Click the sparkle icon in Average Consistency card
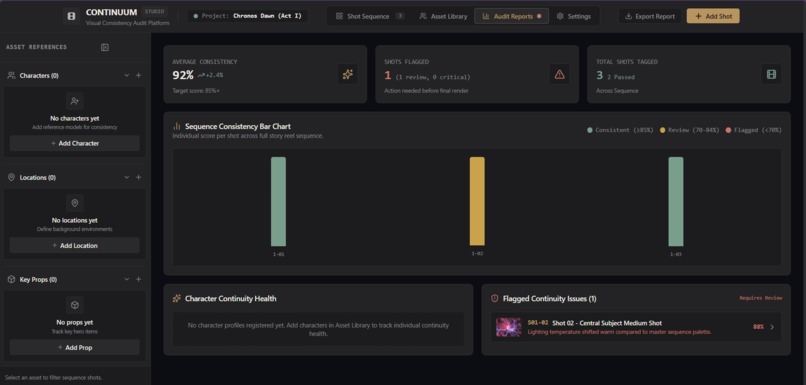 pos(347,75)
